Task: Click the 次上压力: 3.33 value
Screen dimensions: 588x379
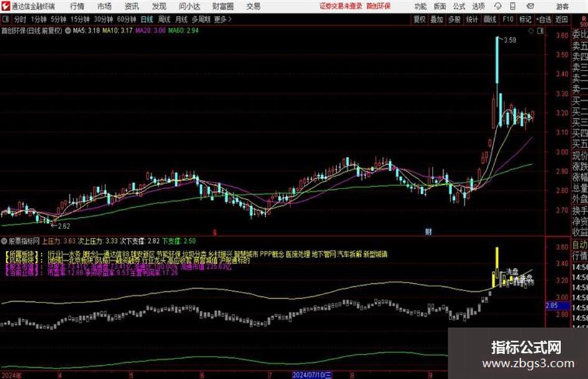Action: point(98,241)
